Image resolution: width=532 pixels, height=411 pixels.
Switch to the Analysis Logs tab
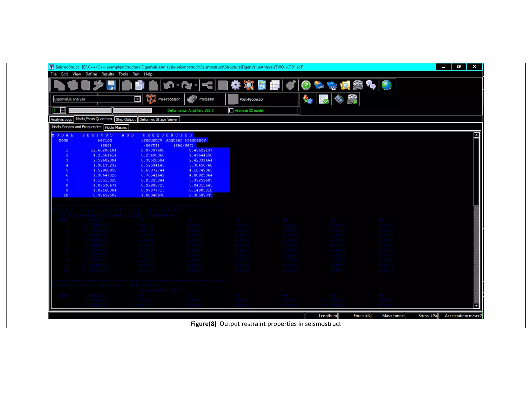click(x=61, y=120)
